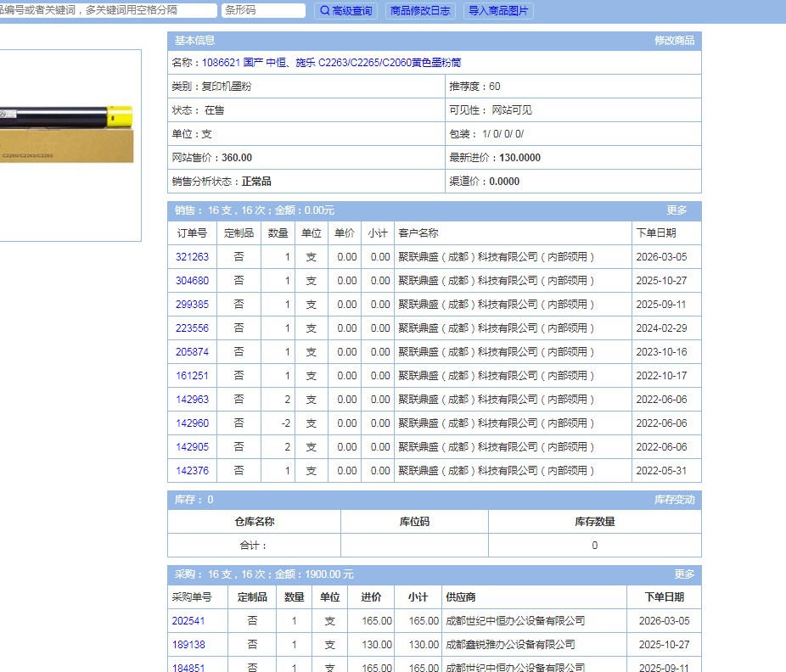
Task: Open the 商品修改日志 page
Action: (x=421, y=11)
